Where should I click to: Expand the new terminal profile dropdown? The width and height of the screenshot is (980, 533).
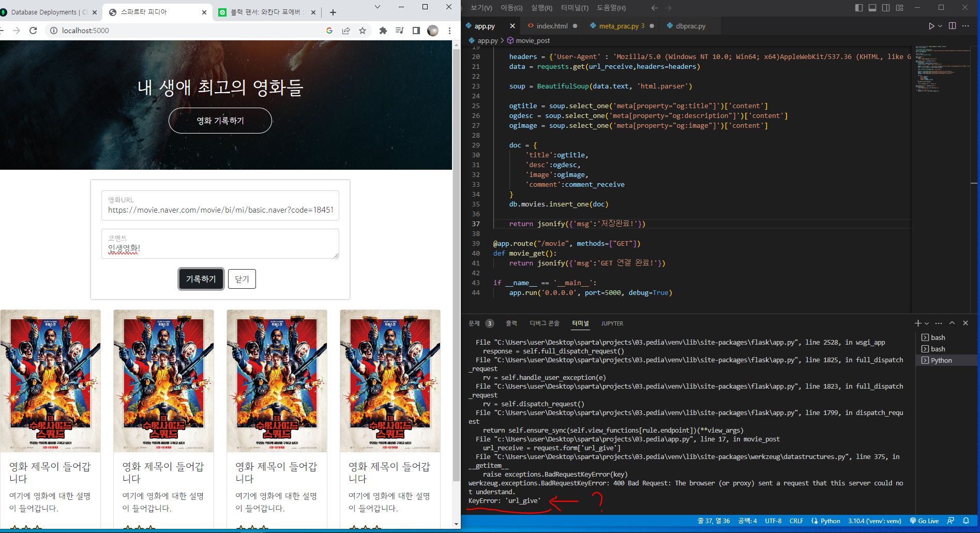click(x=927, y=323)
